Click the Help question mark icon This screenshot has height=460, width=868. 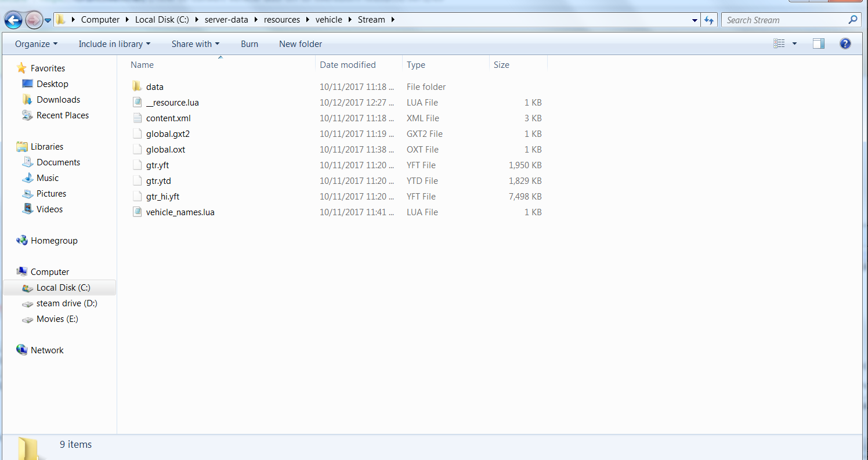pyautogui.click(x=845, y=44)
